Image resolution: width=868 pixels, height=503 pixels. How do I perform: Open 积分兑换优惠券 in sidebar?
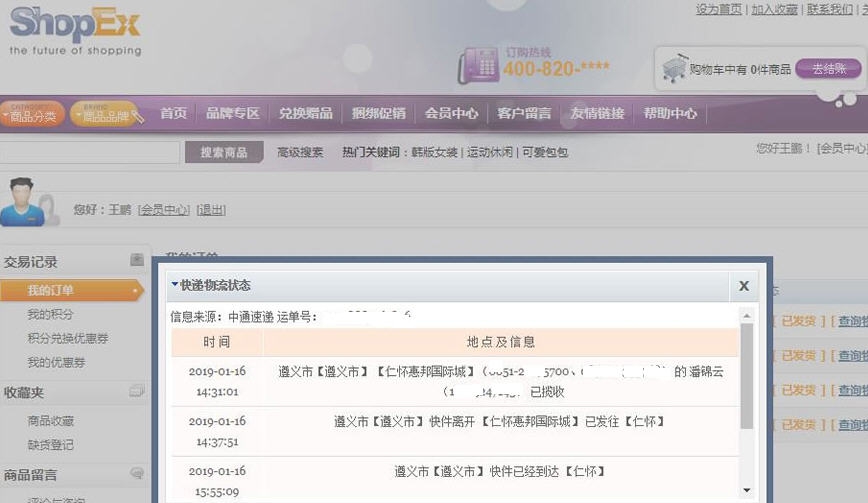(x=68, y=338)
